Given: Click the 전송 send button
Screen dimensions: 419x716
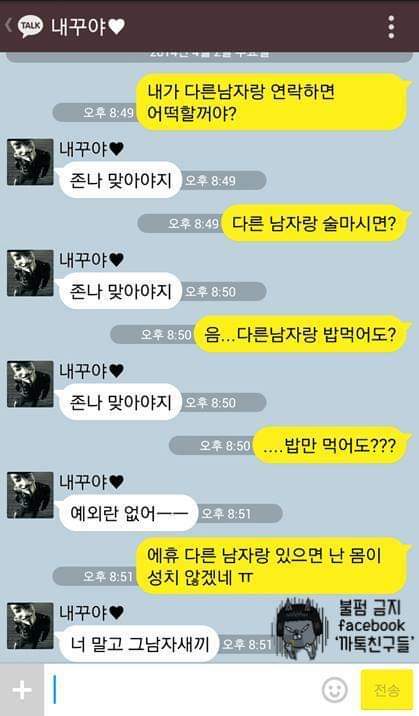Looking at the screenshot, I should [x=387, y=690].
